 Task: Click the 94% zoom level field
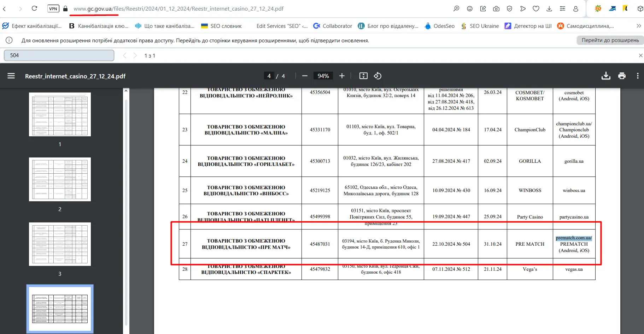323,76
